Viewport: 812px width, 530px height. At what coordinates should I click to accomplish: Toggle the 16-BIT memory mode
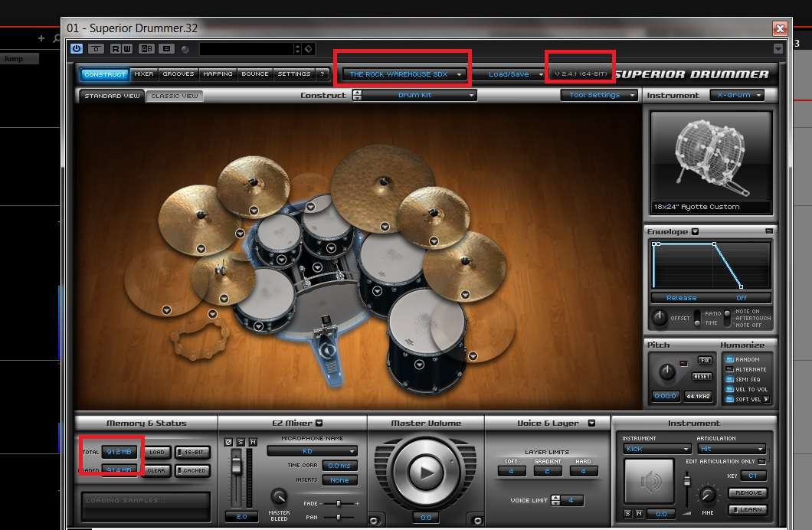click(192, 453)
